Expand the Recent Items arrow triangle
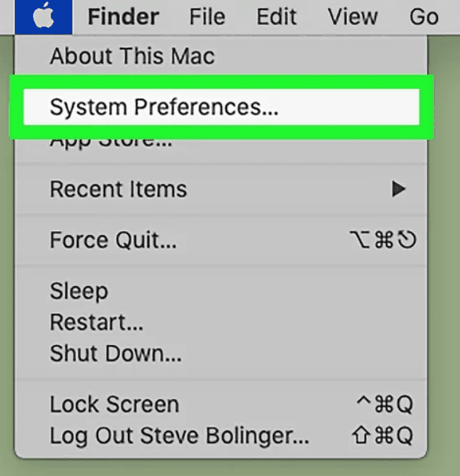Image resolution: width=460 pixels, height=476 pixels. pos(399,189)
